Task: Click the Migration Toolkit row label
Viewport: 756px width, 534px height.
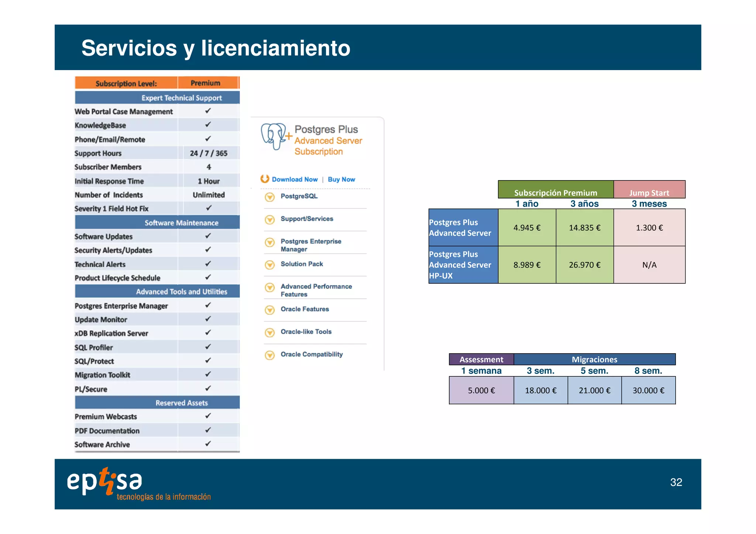Action: [x=102, y=375]
